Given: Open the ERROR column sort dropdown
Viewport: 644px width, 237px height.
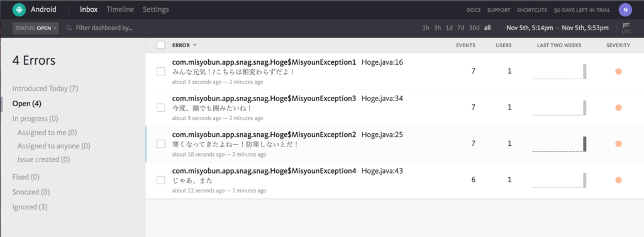Looking at the screenshot, I should (184, 45).
